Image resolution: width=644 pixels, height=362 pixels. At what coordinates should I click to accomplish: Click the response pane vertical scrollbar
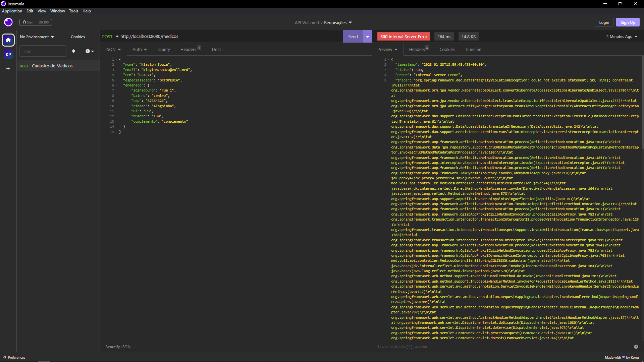tap(642, 102)
